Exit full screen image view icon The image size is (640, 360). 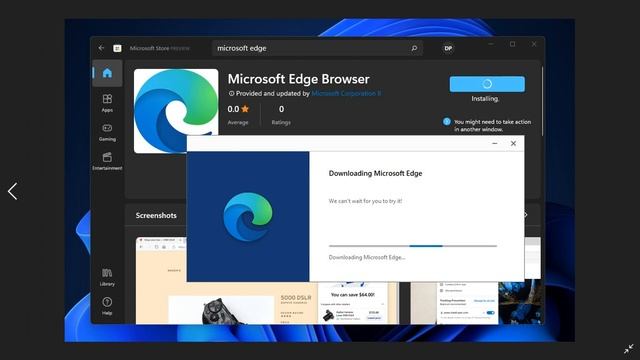(629, 349)
